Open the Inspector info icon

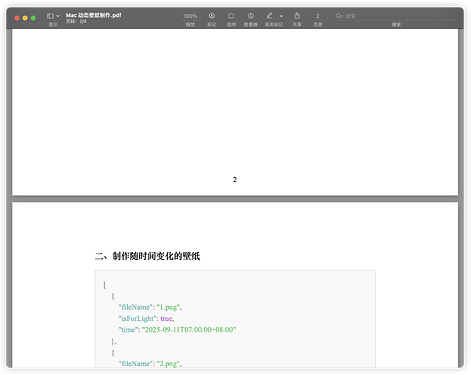pos(251,16)
